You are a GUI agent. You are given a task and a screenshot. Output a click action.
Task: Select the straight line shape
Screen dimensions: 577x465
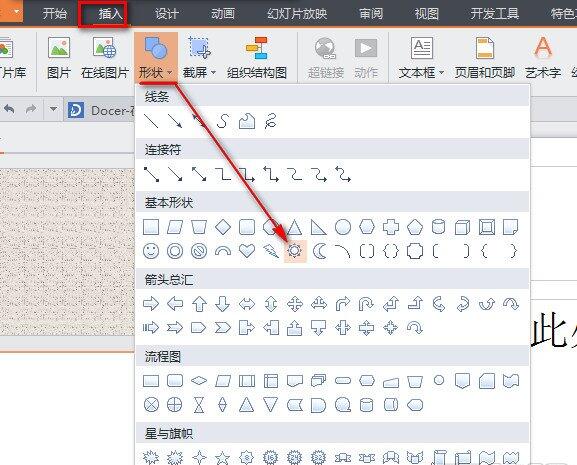pos(151,121)
